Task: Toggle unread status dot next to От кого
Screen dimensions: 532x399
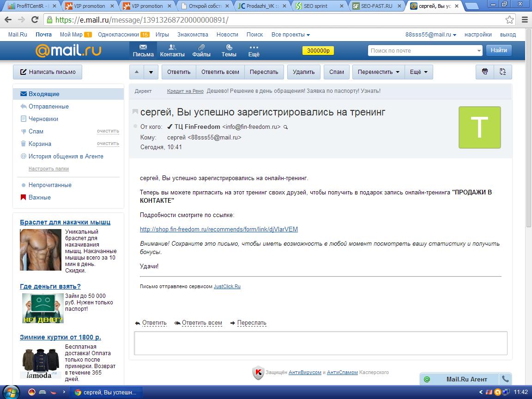Action: (x=135, y=127)
